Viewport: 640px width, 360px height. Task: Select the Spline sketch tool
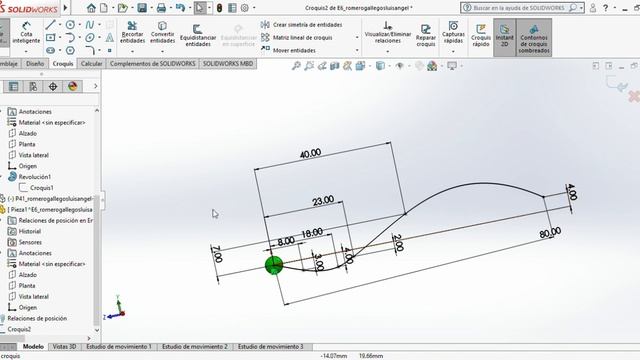click(90, 25)
